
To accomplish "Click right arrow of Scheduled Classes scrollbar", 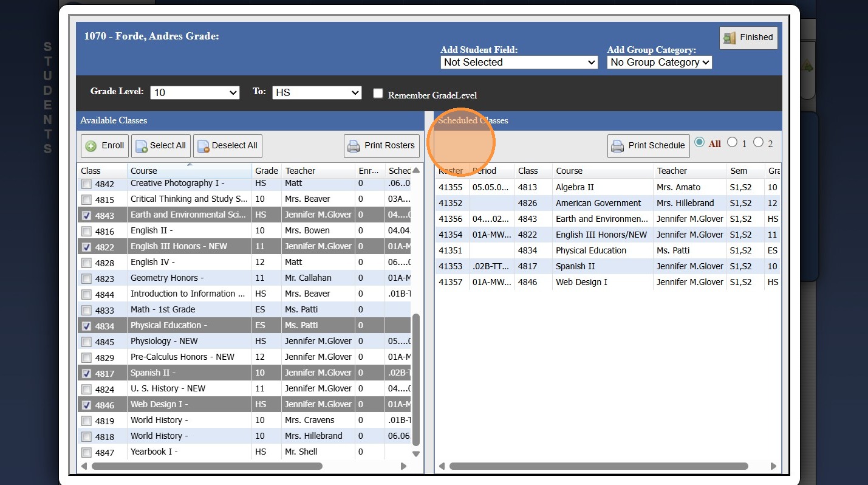I will (773, 466).
